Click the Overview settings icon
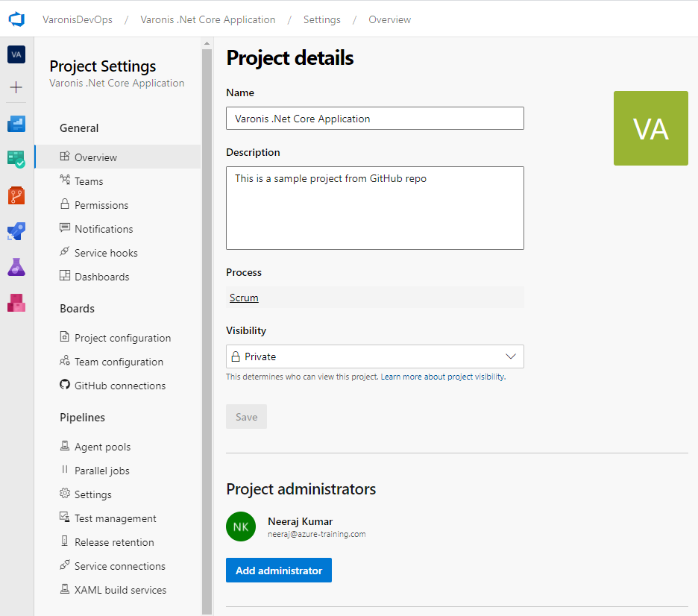 (x=65, y=156)
